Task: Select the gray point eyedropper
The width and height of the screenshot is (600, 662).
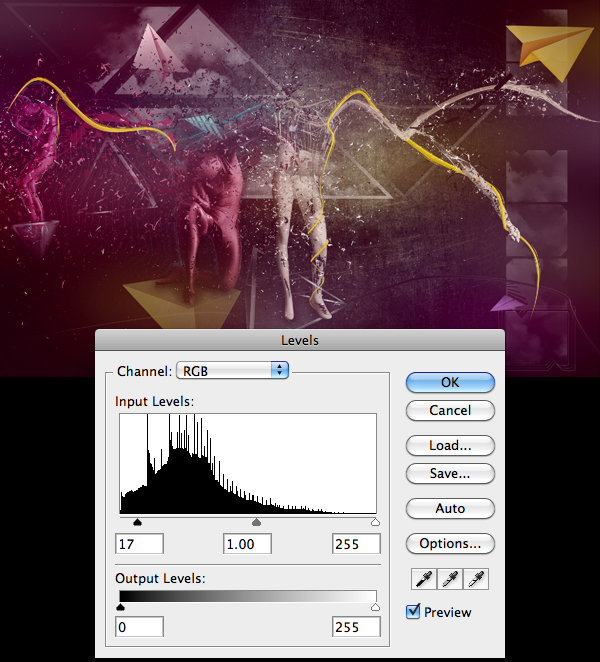Action: (450, 579)
